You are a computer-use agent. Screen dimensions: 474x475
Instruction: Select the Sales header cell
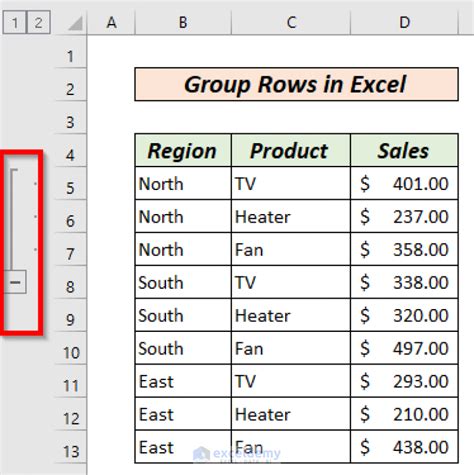click(404, 151)
